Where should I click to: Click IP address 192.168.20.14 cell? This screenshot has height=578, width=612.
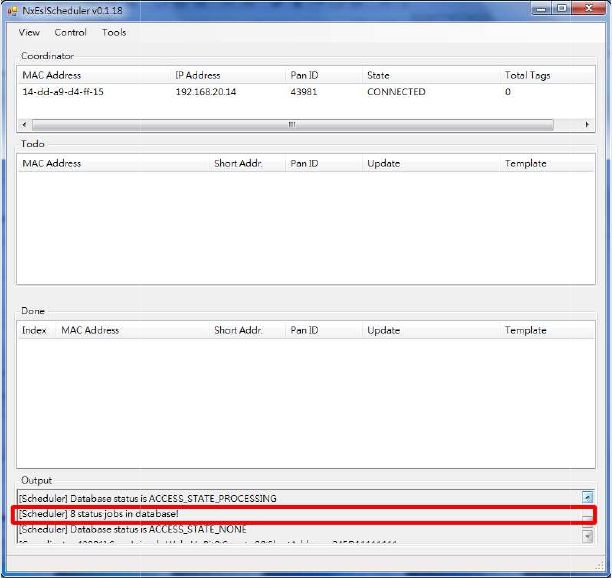(206, 92)
